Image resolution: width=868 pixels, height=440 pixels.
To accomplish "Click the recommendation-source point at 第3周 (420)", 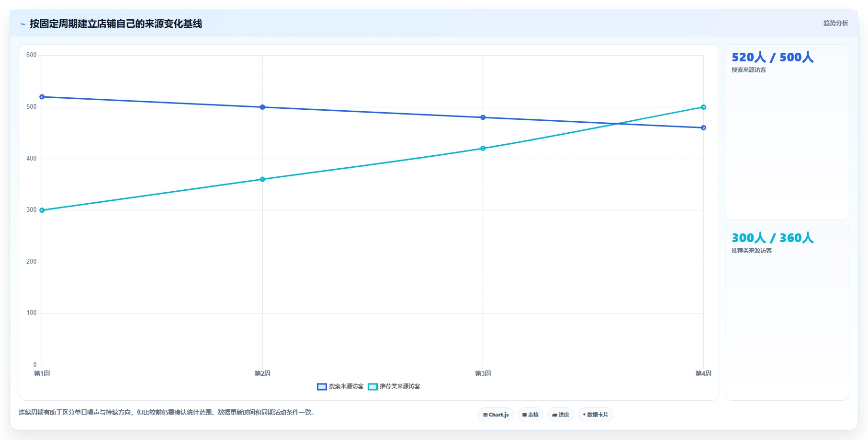I will click(x=483, y=148).
